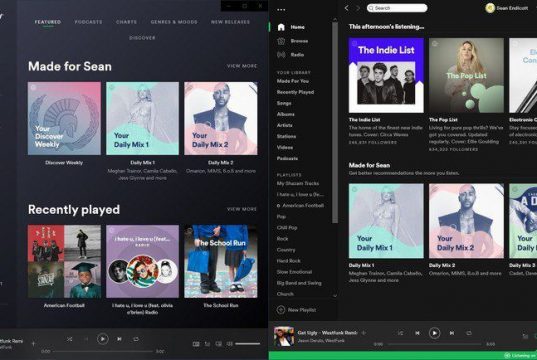Save Get Ugly with the plus icon

pos(364,333)
